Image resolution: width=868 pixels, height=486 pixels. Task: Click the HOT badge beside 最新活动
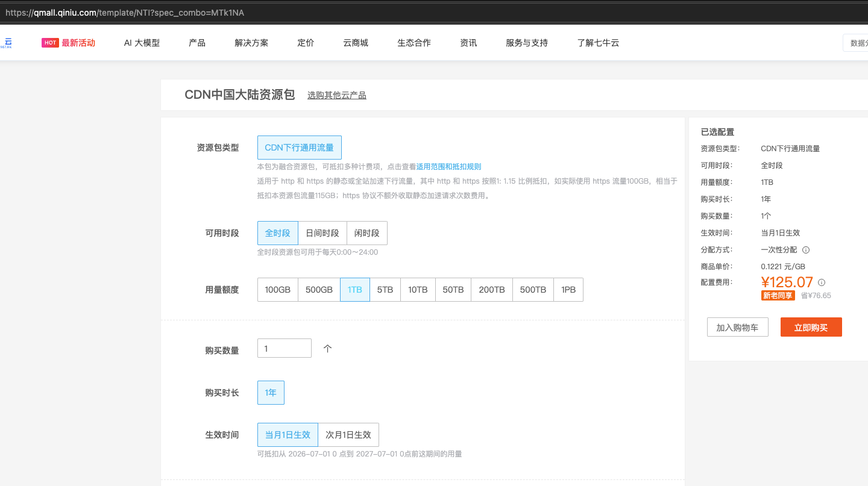coord(50,43)
